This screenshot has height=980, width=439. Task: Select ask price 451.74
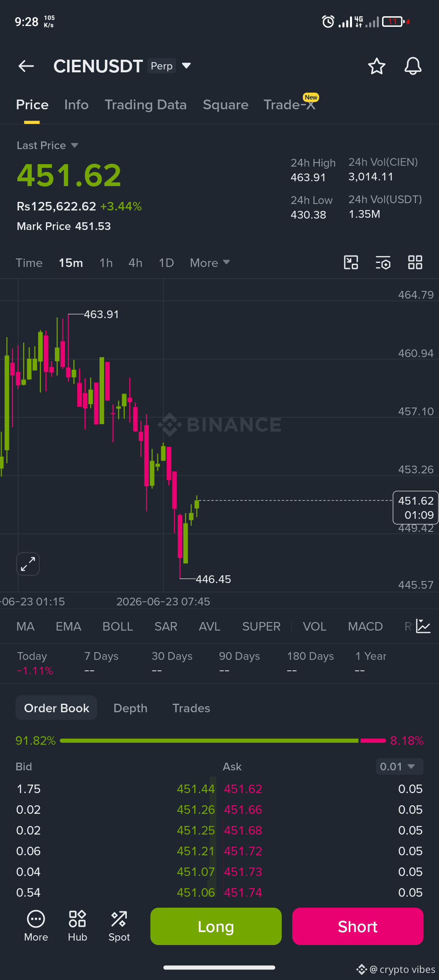click(243, 893)
